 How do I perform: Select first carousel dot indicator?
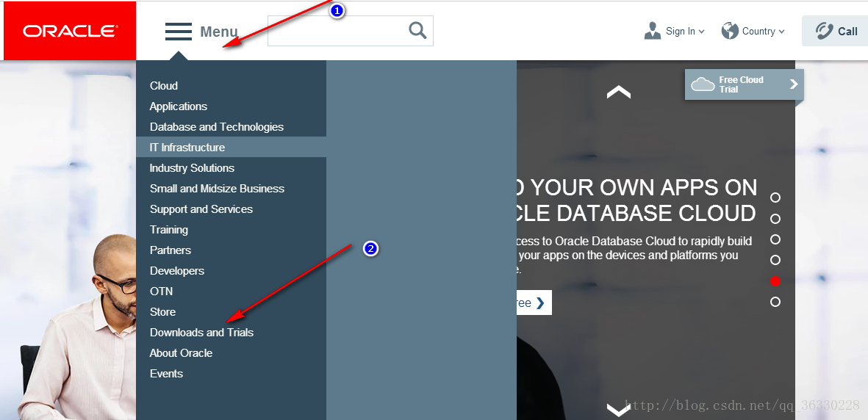point(775,198)
